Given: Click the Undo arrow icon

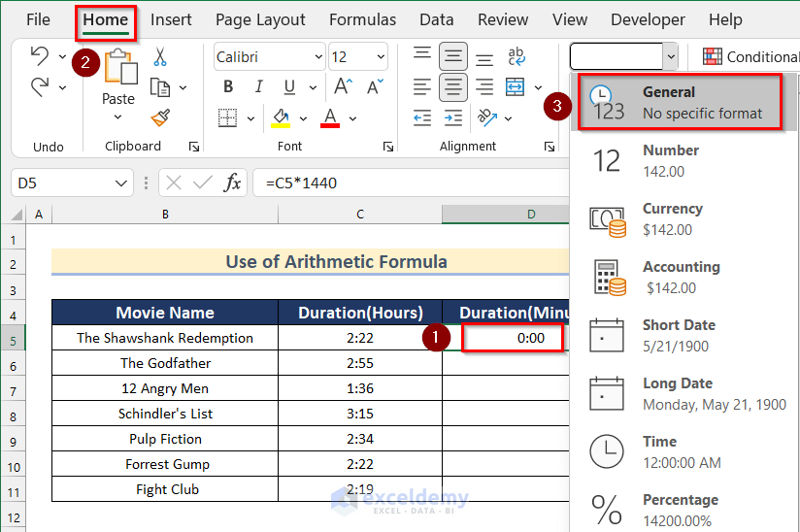Looking at the screenshot, I should [39, 56].
